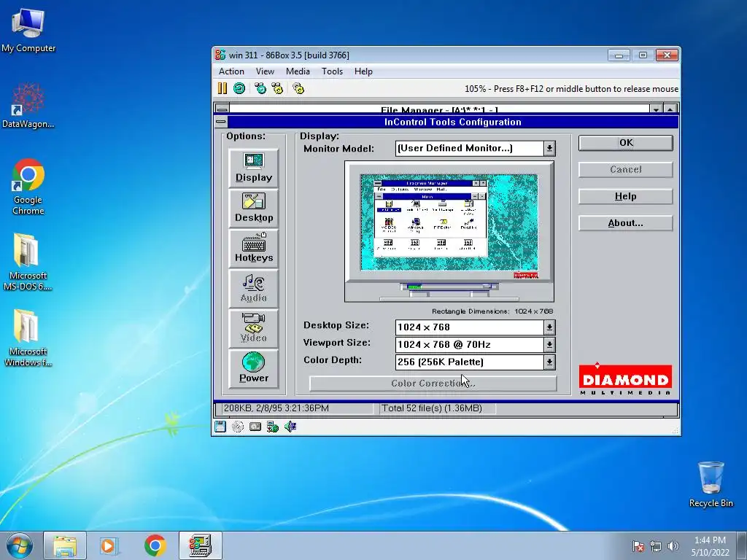
Task: Select the Display option icon
Action: coord(253,168)
